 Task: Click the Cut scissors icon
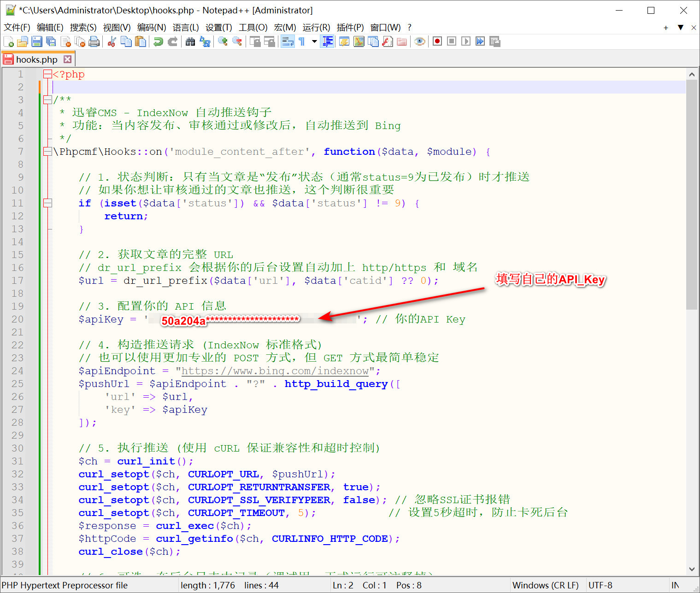112,41
